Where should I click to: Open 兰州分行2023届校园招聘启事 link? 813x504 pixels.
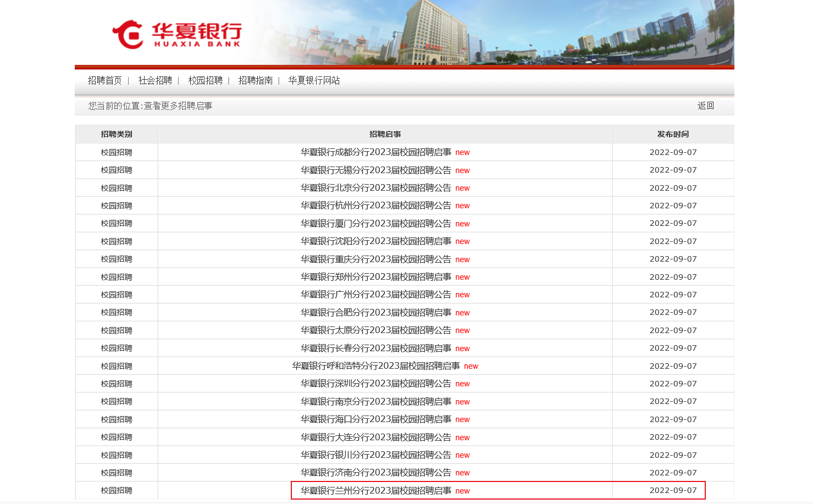pos(375,491)
